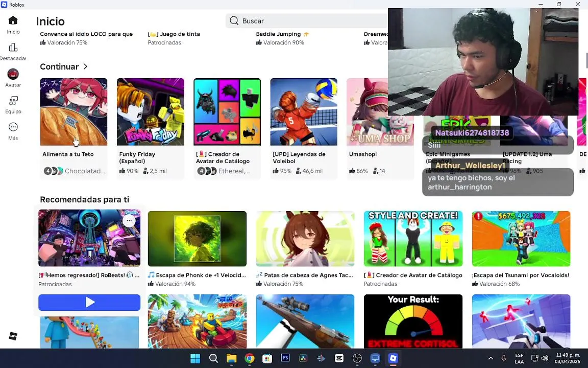This screenshot has width=588, height=368.
Task: Click the Umashop! title text
Action: tap(362, 154)
